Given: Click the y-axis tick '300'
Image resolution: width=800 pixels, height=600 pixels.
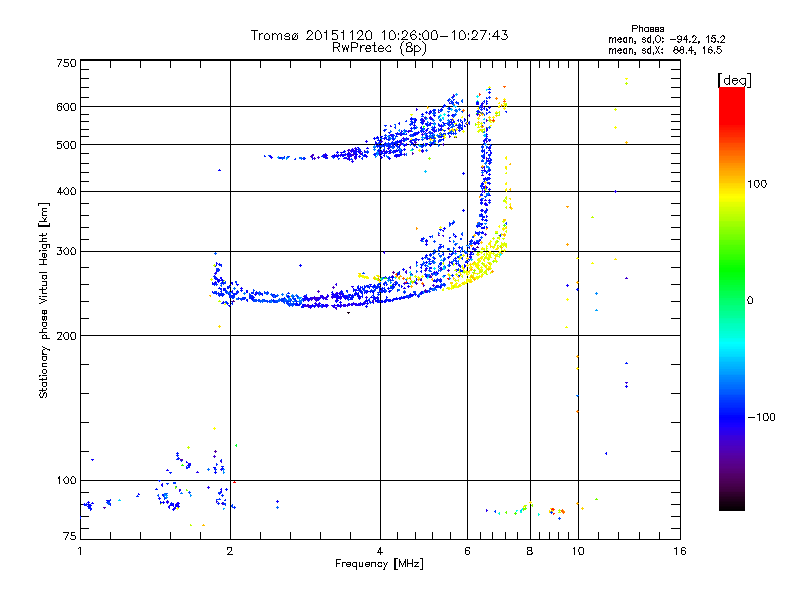Looking at the screenshot, I should point(67,251).
